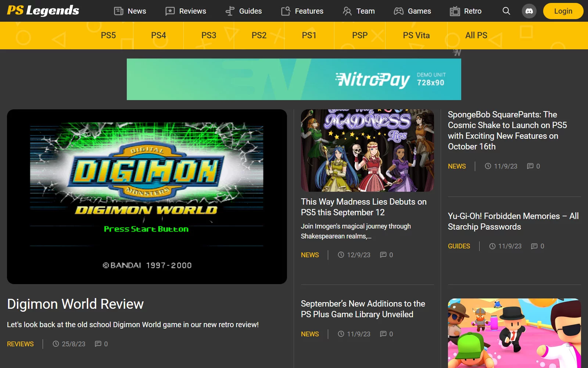This screenshot has height=368, width=588.
Task: Open the Features menu item
Action: 302,11
